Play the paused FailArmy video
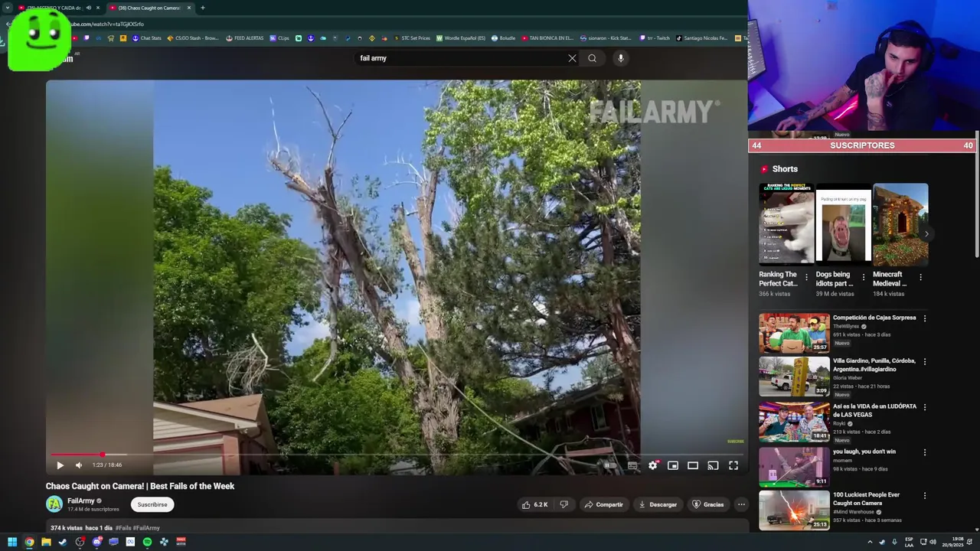This screenshot has height=551, width=980. click(x=60, y=465)
